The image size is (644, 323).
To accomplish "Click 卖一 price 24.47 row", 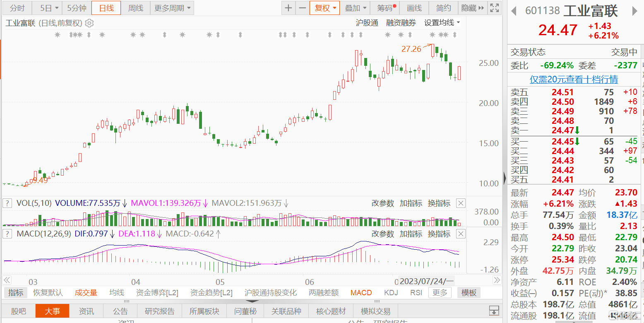I will (x=574, y=130).
